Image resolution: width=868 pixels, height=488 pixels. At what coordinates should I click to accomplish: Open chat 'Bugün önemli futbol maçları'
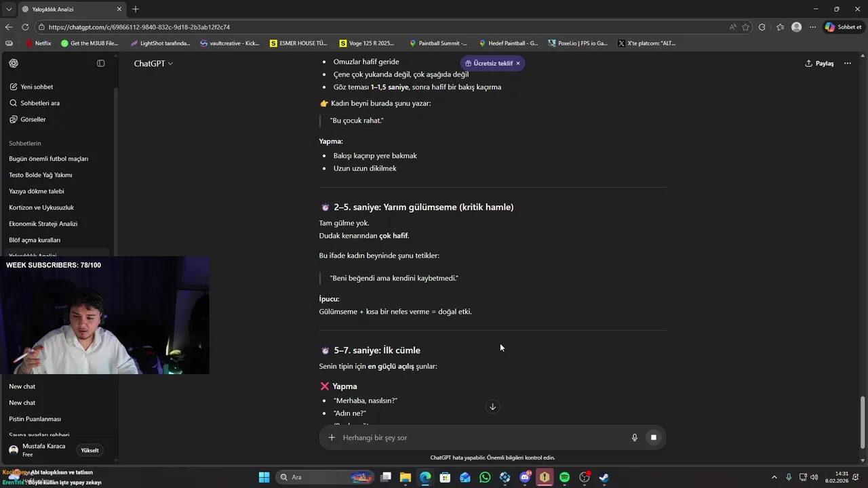click(x=49, y=159)
